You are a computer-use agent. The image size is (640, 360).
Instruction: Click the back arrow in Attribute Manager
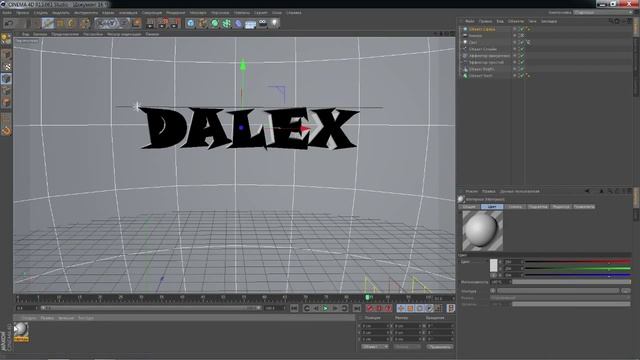click(587, 191)
